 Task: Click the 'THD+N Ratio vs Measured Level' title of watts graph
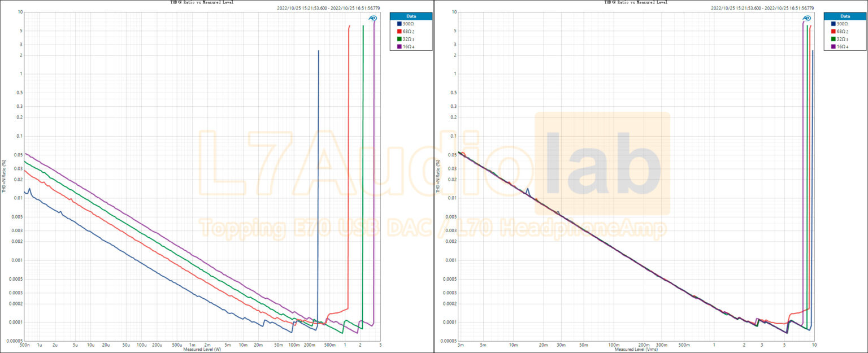pos(202,2)
